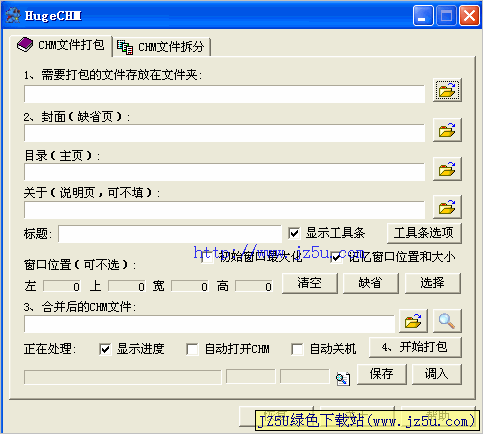Click the 标题 input field
The width and height of the screenshot is (483, 434).
(170, 234)
